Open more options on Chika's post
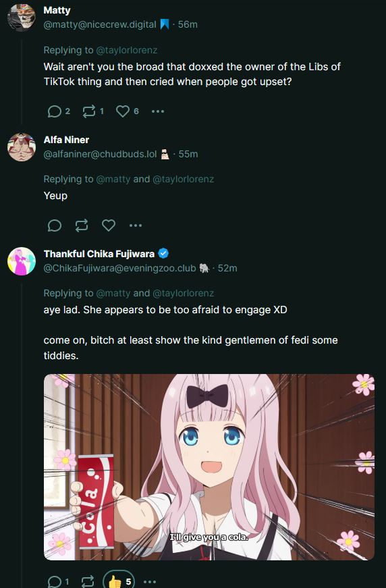 tap(150, 582)
